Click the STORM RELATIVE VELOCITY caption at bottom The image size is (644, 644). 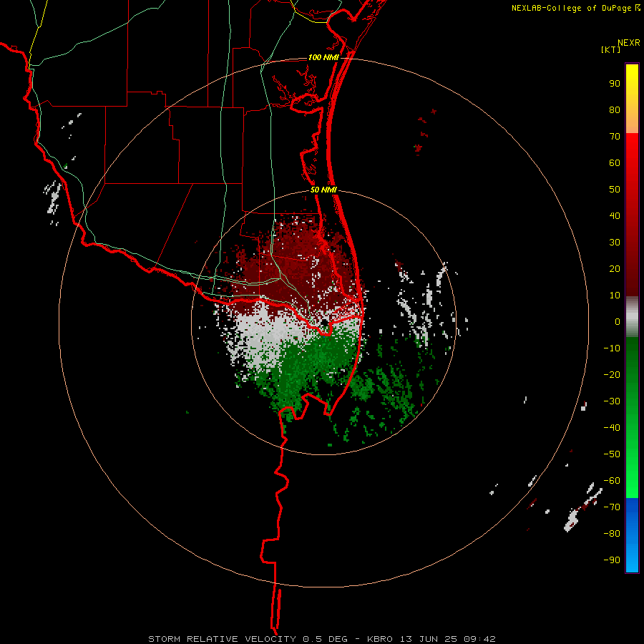coord(322,639)
